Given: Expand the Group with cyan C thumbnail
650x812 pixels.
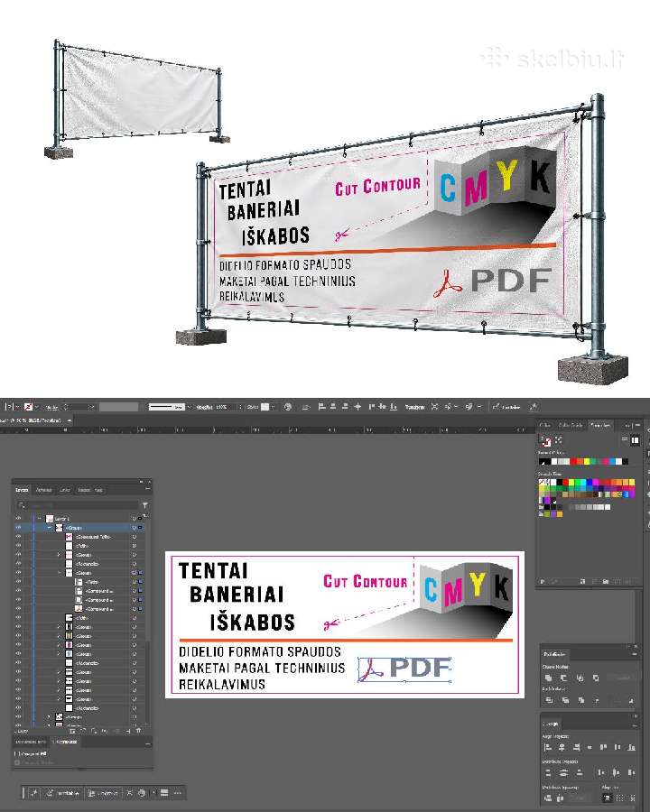Looking at the screenshot, I should coord(59,653).
